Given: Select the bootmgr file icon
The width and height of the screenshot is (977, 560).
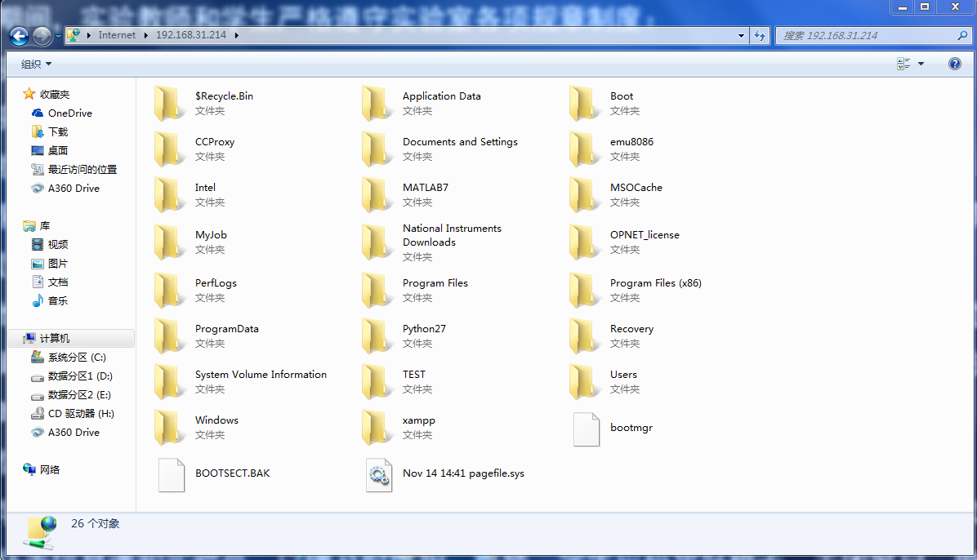Looking at the screenshot, I should (x=587, y=429).
